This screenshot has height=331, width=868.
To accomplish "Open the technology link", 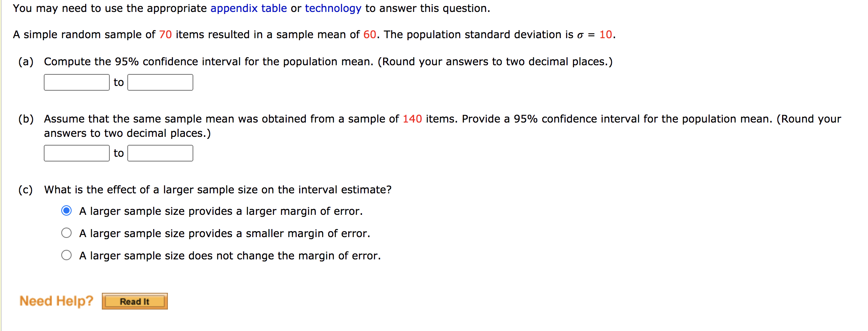I will point(333,8).
